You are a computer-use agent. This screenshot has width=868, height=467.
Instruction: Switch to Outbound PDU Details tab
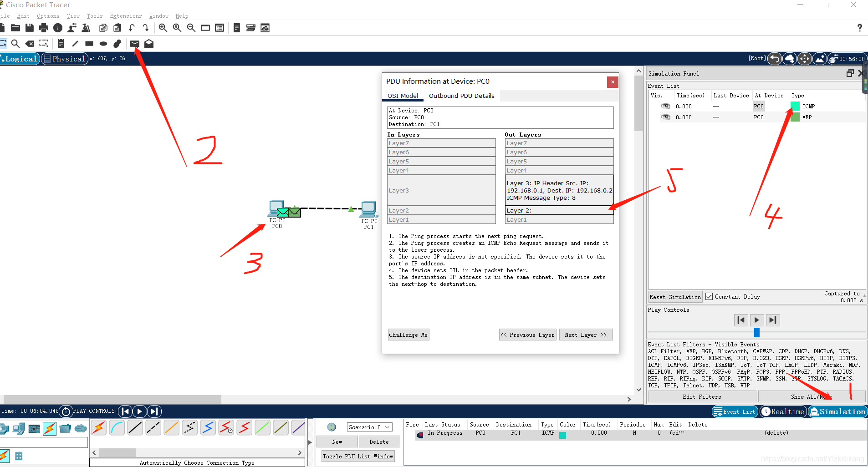coord(461,96)
